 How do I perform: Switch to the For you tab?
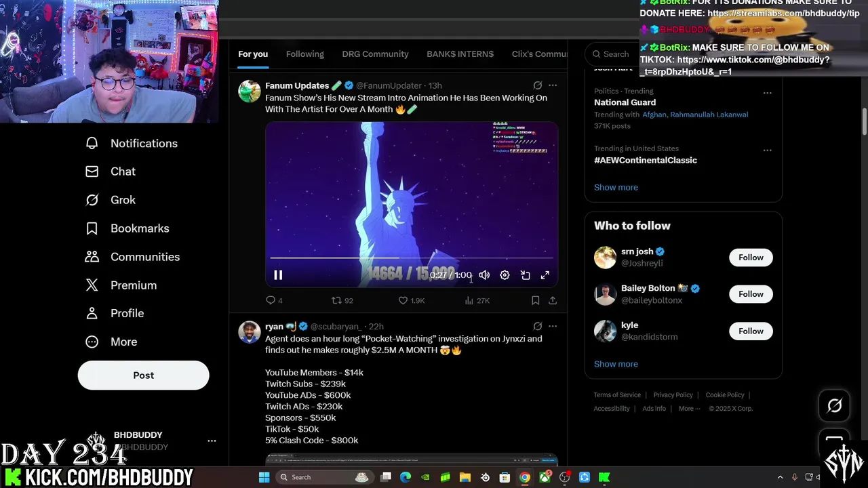click(253, 54)
